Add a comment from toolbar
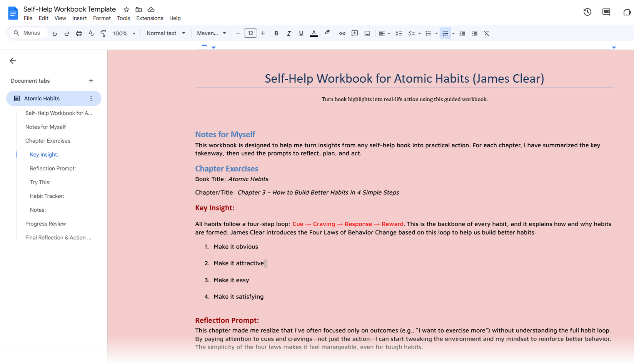 tap(355, 33)
